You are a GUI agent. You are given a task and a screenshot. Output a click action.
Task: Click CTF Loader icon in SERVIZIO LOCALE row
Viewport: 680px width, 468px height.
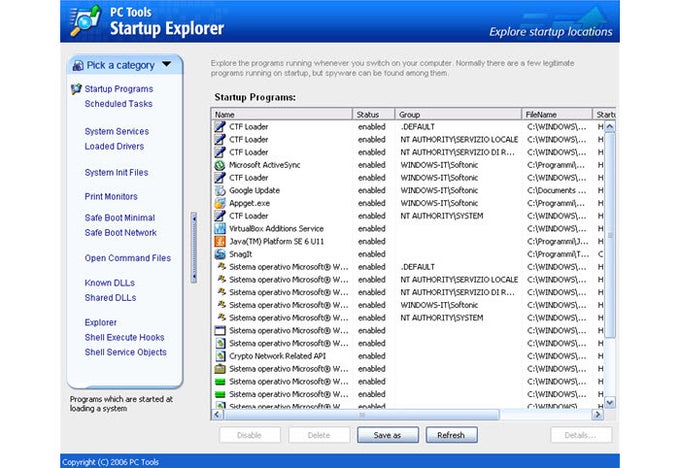220,140
